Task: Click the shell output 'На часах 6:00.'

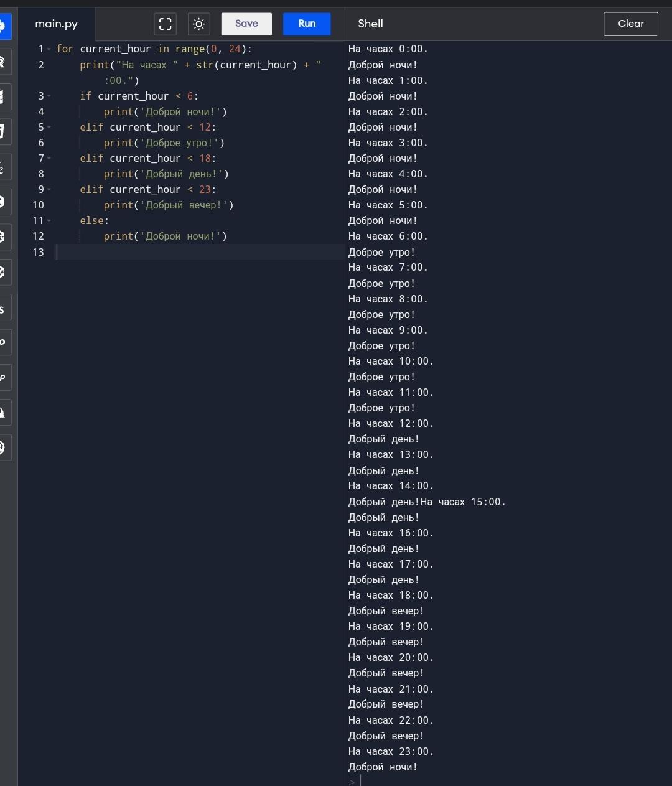Action: [x=388, y=236]
